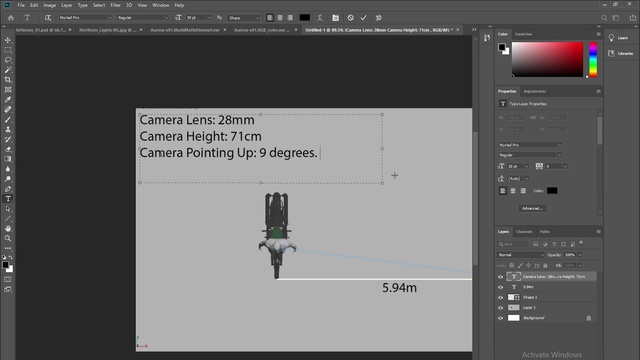Open the Sharp anti-aliasing dropdown
The height and width of the screenshot is (360, 640).
click(244, 18)
